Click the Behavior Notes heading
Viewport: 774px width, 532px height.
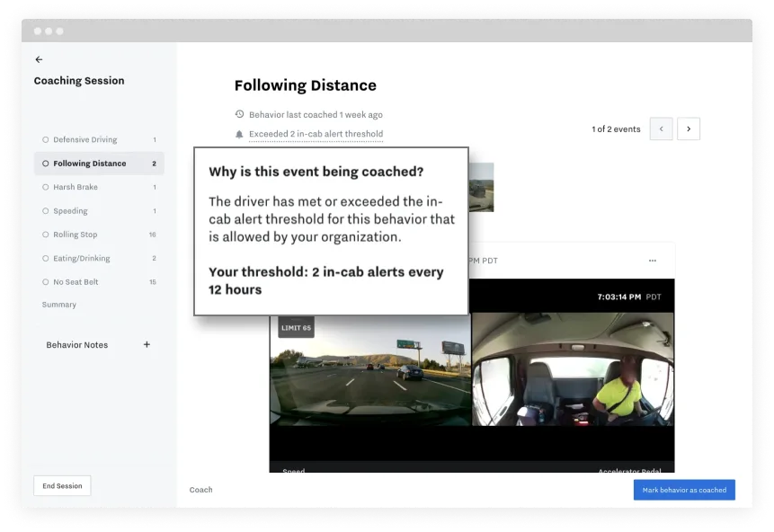(77, 345)
